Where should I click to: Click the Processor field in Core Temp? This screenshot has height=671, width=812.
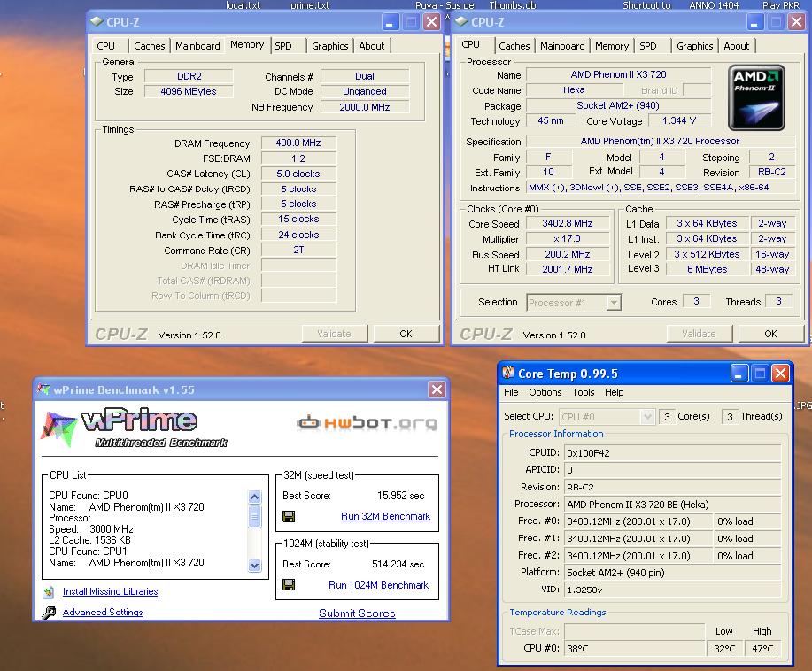[672, 505]
